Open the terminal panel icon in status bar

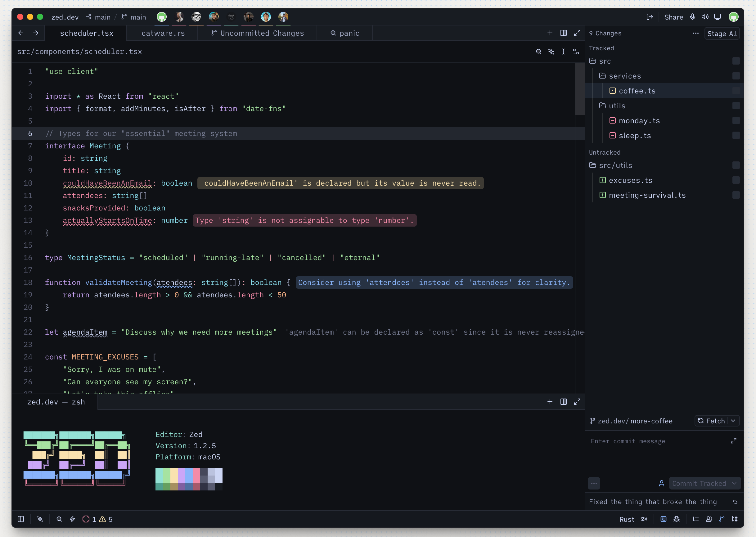[x=663, y=519]
